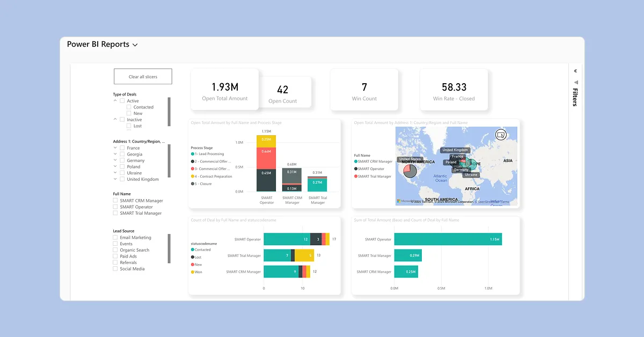Viewport: 644px width, 337px height.
Task: Click the SMART Trial Manager map legend dot
Action: 356,176
